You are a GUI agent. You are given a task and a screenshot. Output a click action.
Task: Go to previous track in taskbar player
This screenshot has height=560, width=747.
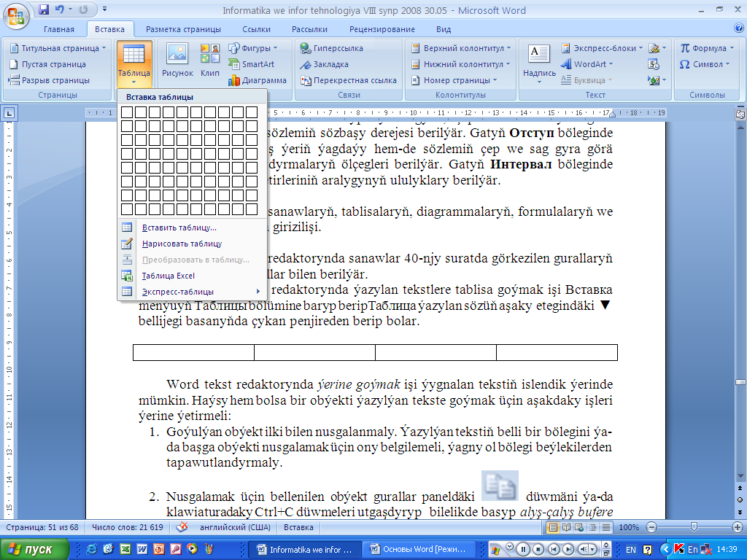(553, 550)
